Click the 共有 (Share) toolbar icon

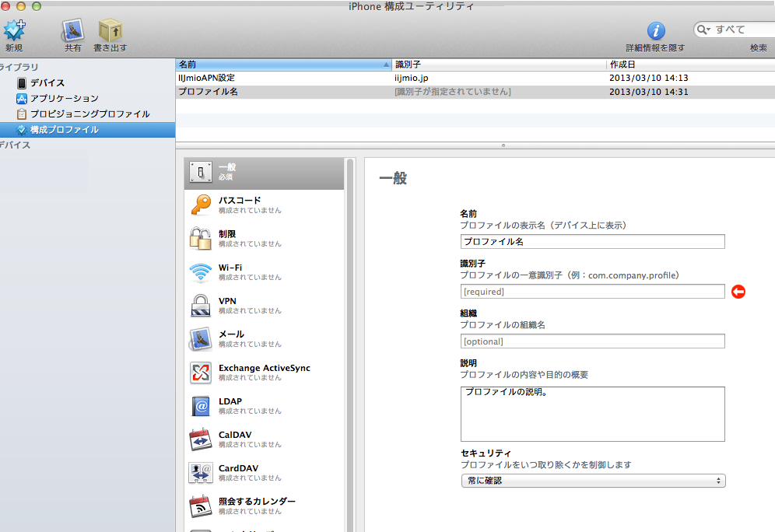[x=73, y=31]
